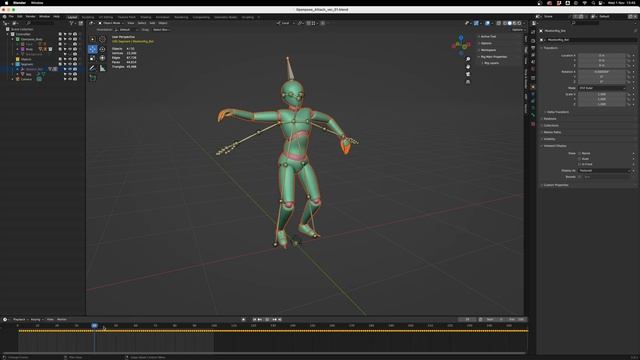Image resolution: width=640 pixels, height=360 pixels.
Task: Toggle viewport overlays icon
Action: coord(487,23)
